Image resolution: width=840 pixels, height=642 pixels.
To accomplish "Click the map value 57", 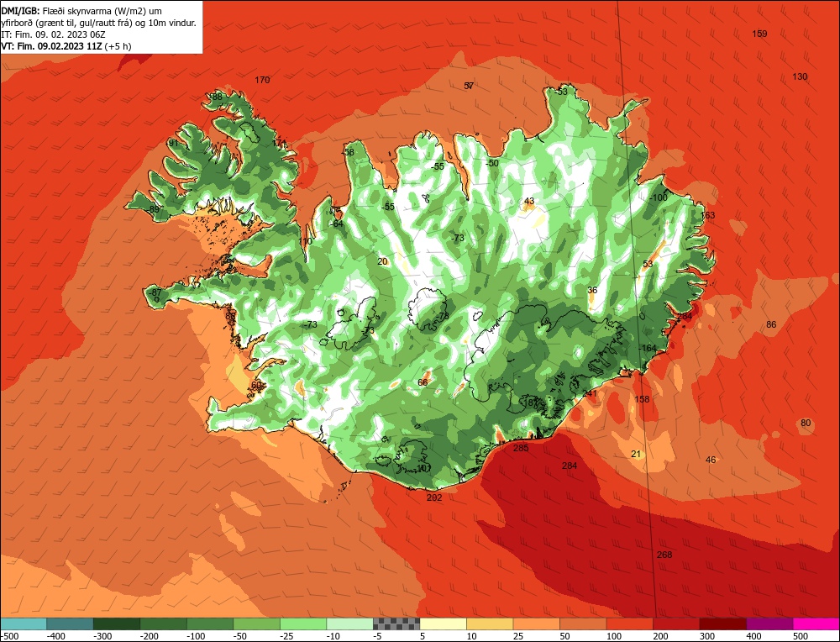I will [469, 86].
